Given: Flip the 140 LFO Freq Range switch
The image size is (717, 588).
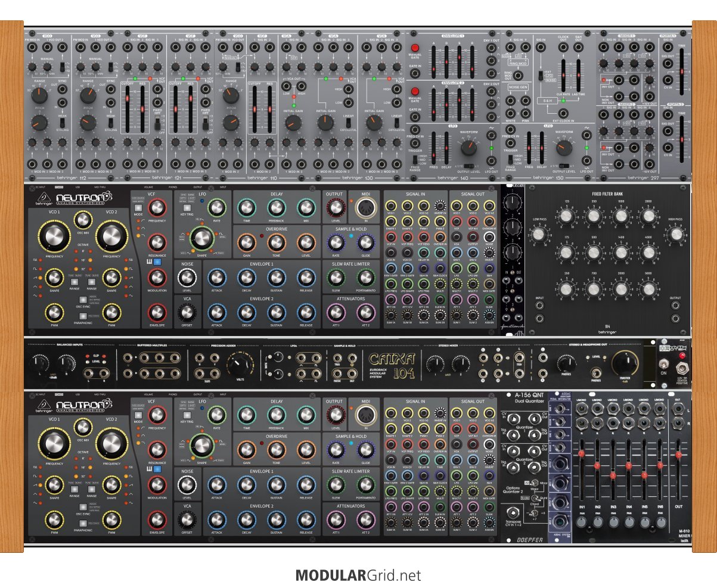Looking at the screenshot, I should (415, 160).
